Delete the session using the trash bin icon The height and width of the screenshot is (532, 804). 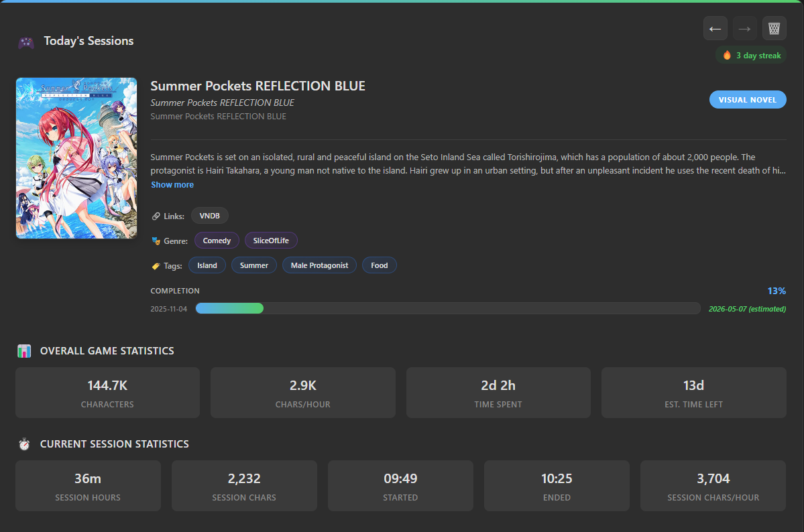coord(774,29)
